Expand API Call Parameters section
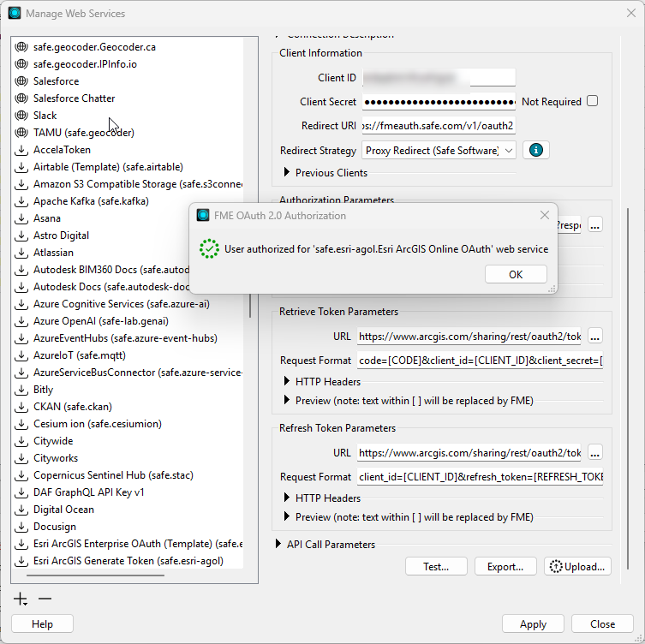The image size is (645, 644). pos(278,544)
